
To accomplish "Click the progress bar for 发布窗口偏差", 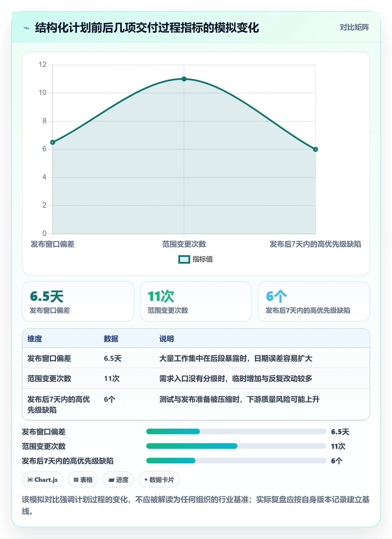I will click(236, 431).
